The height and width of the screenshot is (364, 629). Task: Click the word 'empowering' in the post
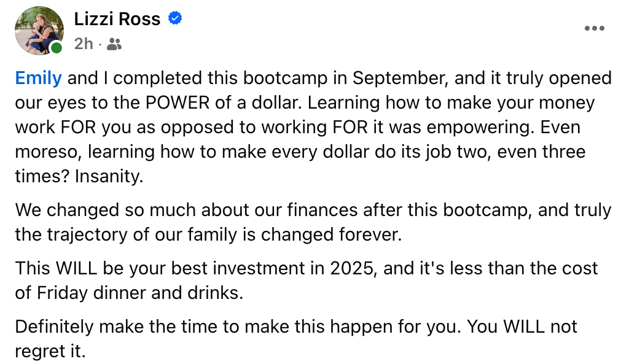click(x=480, y=128)
